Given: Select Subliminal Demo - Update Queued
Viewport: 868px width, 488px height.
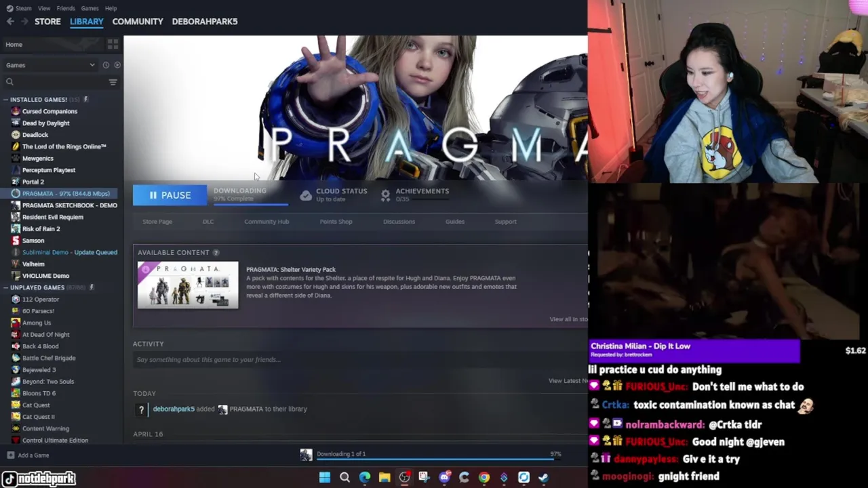Looking at the screenshot, I should tap(69, 252).
